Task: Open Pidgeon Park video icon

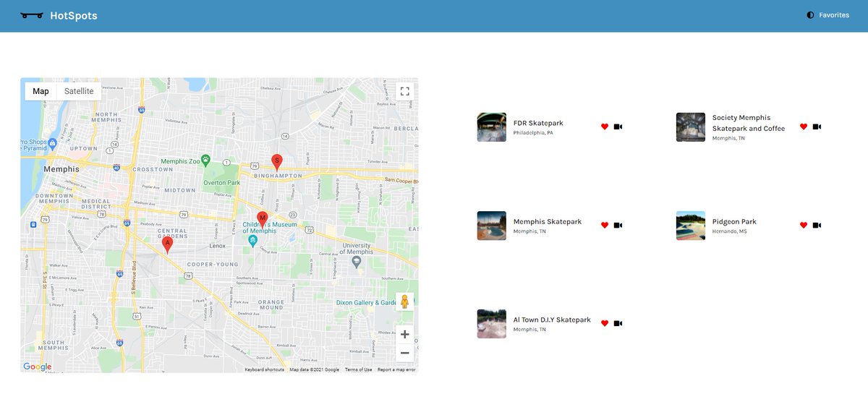Action: coord(817,225)
